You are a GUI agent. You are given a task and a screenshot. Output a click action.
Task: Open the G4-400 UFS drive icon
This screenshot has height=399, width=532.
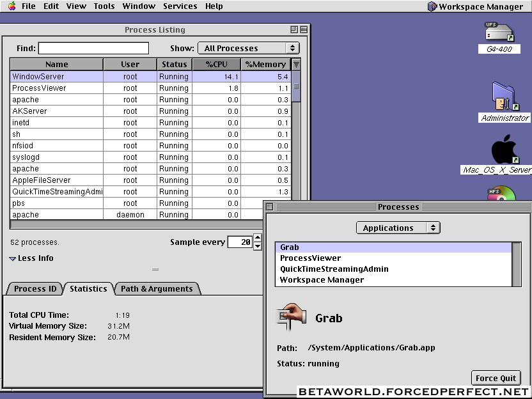(x=499, y=32)
